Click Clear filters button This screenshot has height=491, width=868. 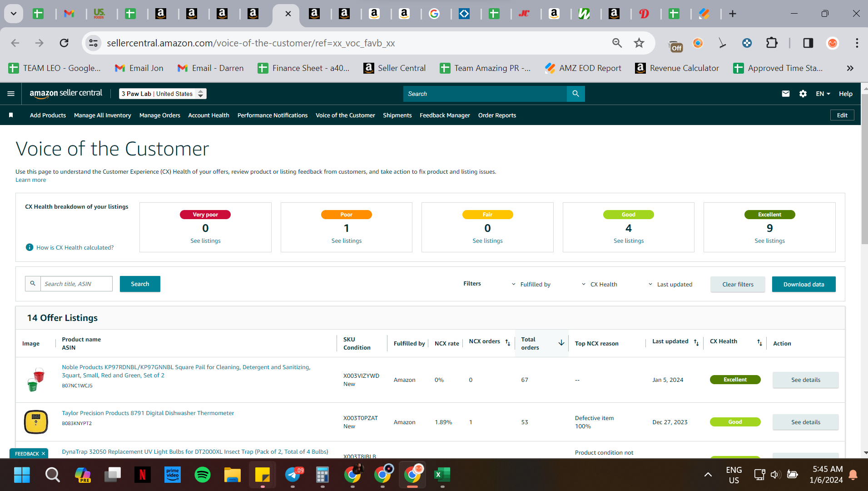pos(738,284)
